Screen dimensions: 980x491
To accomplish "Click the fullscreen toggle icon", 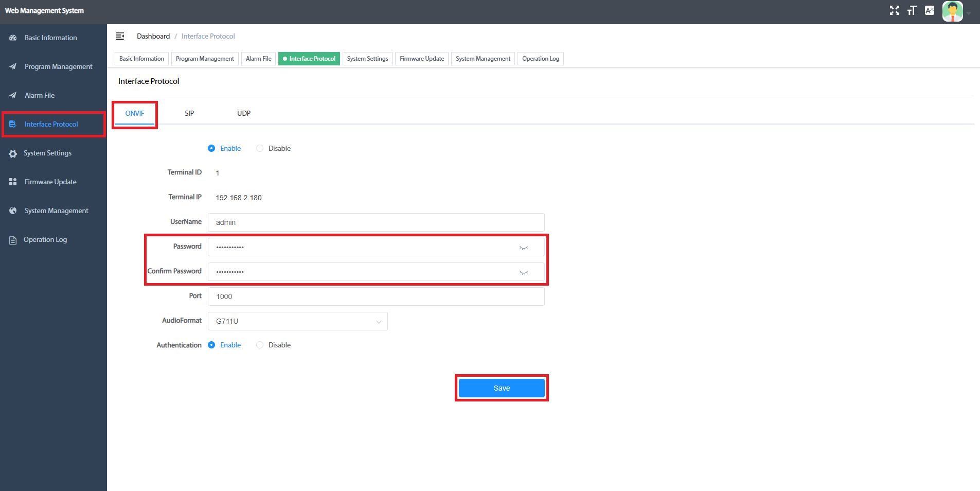I will tap(895, 11).
